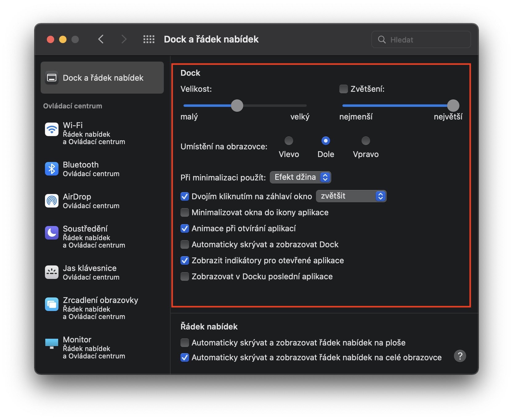
Task: Check auto-hide řádek nabídek na ploše
Action: (x=185, y=343)
